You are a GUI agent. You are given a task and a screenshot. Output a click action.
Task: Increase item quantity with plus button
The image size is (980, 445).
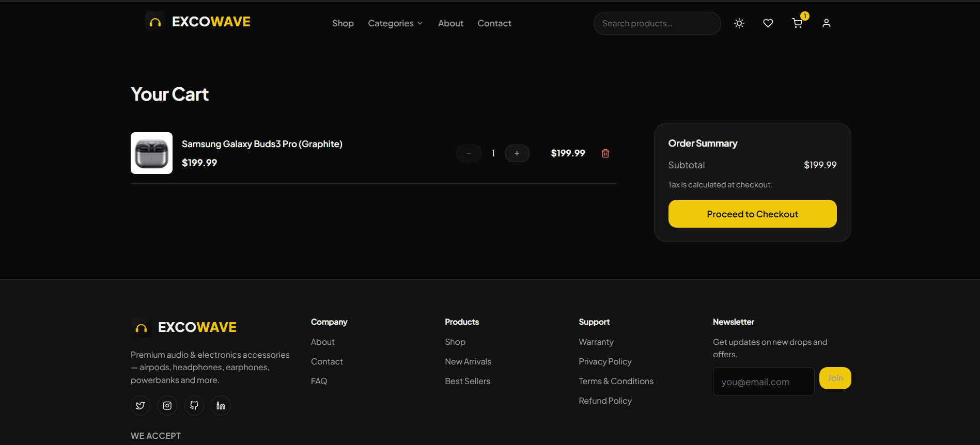pos(517,153)
